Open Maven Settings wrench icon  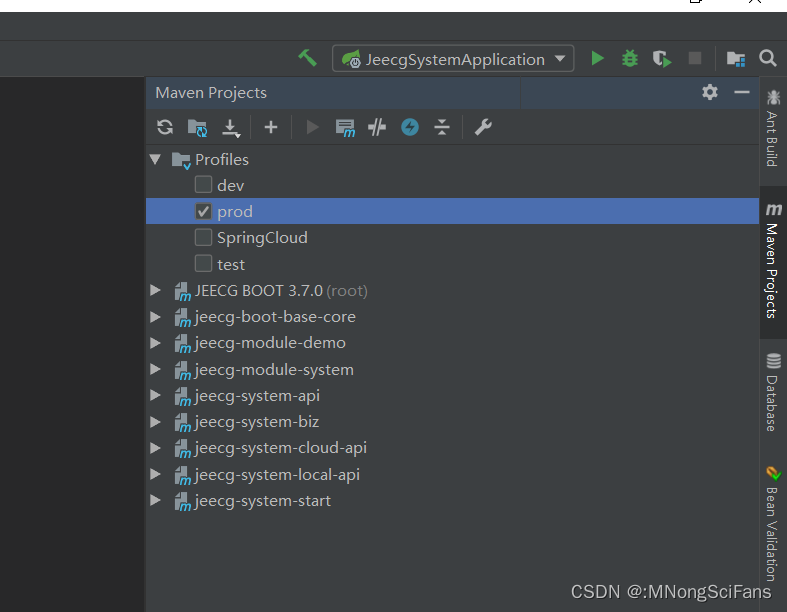click(x=483, y=127)
